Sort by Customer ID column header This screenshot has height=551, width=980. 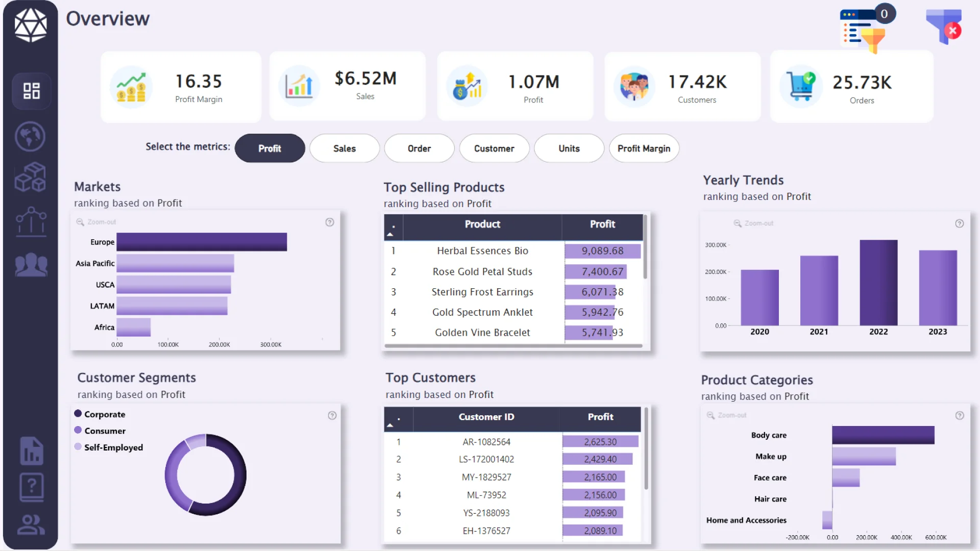pyautogui.click(x=486, y=417)
